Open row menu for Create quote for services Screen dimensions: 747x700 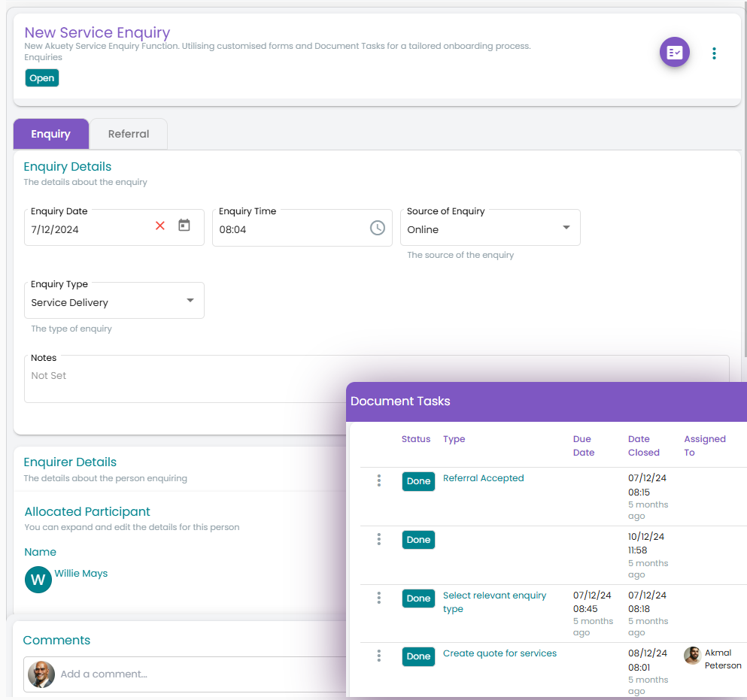[x=378, y=656]
